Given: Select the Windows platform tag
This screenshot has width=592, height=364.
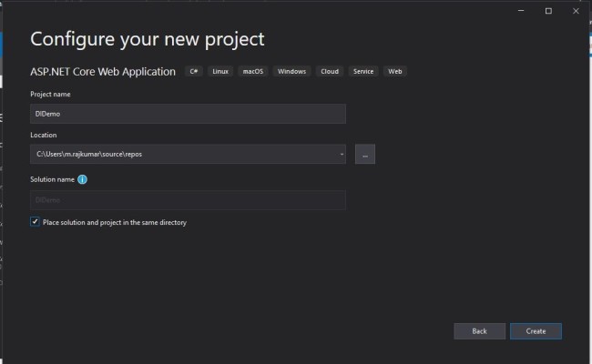Looking at the screenshot, I should (x=291, y=71).
